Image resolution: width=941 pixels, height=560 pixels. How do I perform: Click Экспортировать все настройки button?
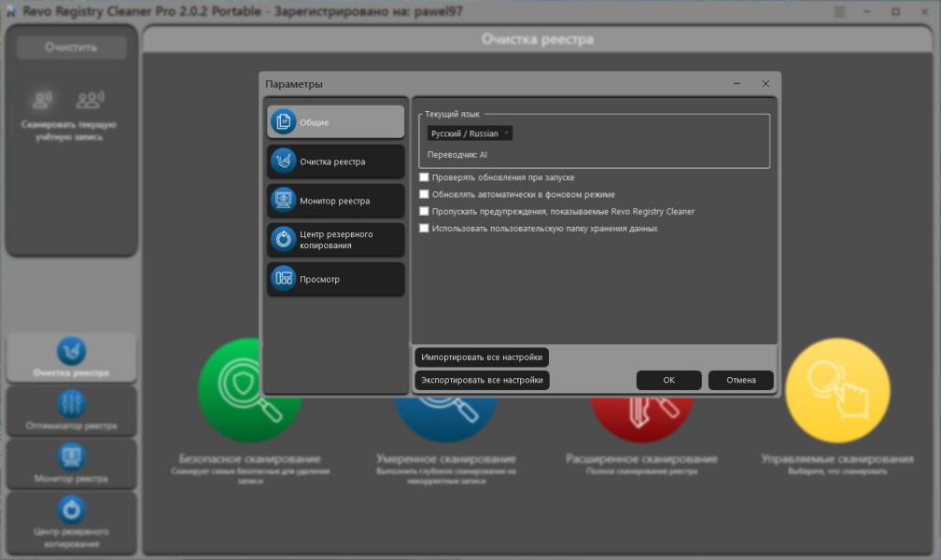482,380
